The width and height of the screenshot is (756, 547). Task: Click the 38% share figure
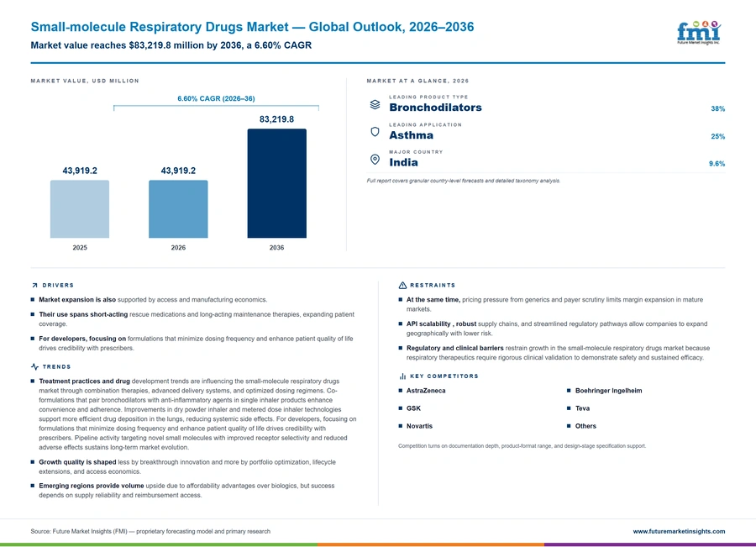click(717, 108)
